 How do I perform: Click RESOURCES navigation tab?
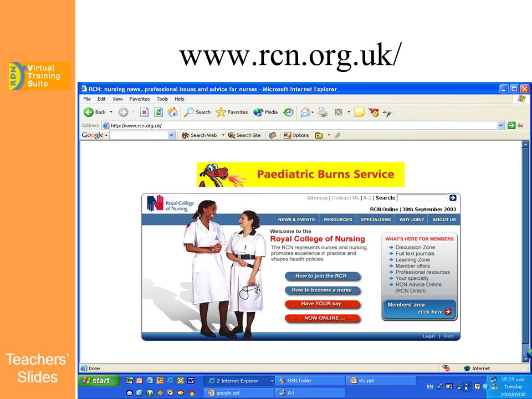[x=338, y=220]
